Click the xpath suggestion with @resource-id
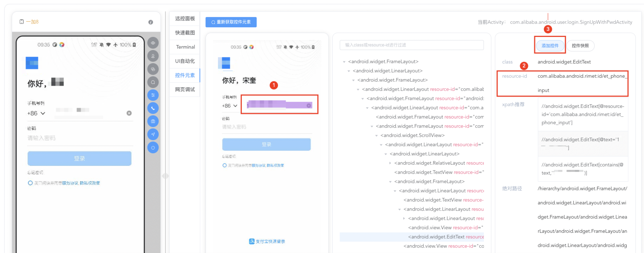Image resolution: width=644 pixels, height=253 pixels. click(583, 114)
